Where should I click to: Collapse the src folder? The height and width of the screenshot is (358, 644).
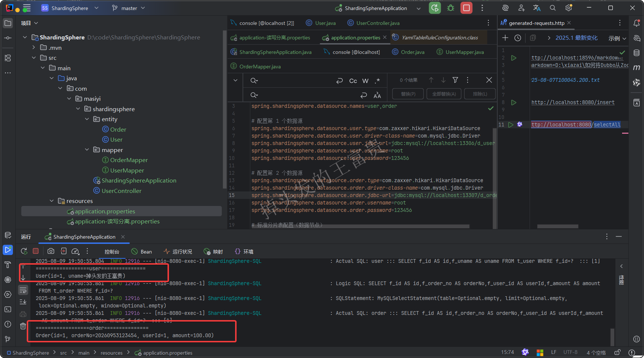tap(34, 58)
